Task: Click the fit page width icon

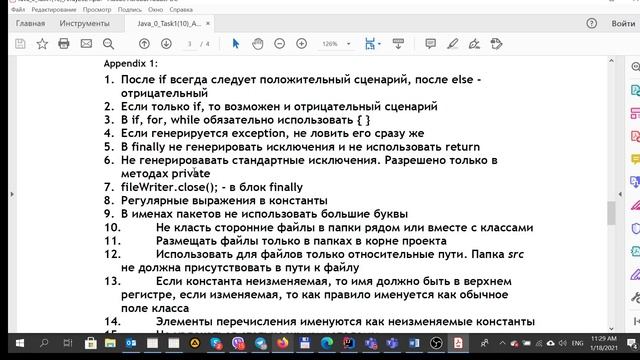Action: coord(369,44)
